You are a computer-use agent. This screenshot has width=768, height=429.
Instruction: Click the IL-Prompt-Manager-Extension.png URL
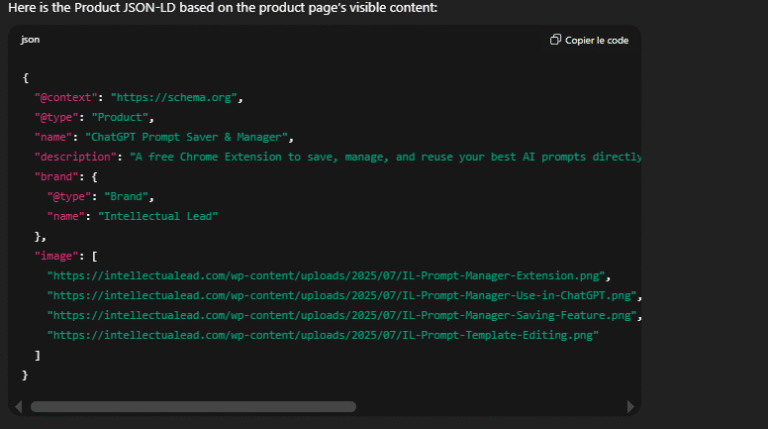coord(328,276)
